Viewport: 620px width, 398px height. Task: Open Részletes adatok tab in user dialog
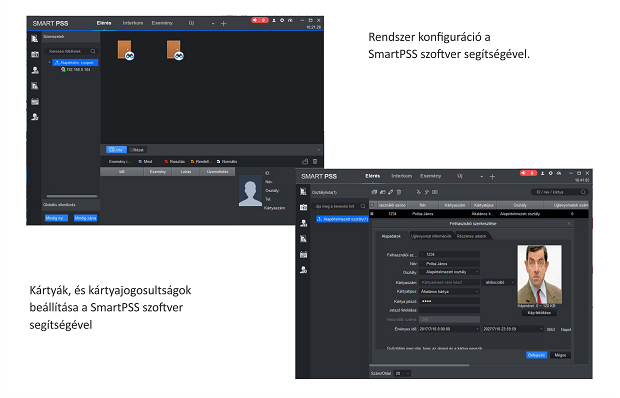472,236
